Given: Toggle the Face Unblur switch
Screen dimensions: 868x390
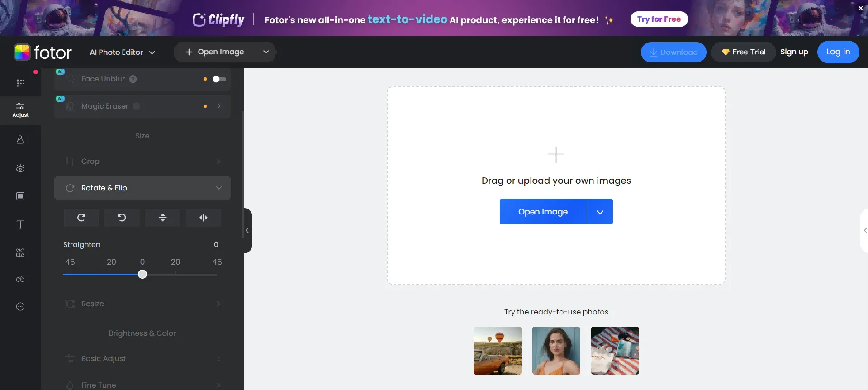Looking at the screenshot, I should click(219, 79).
